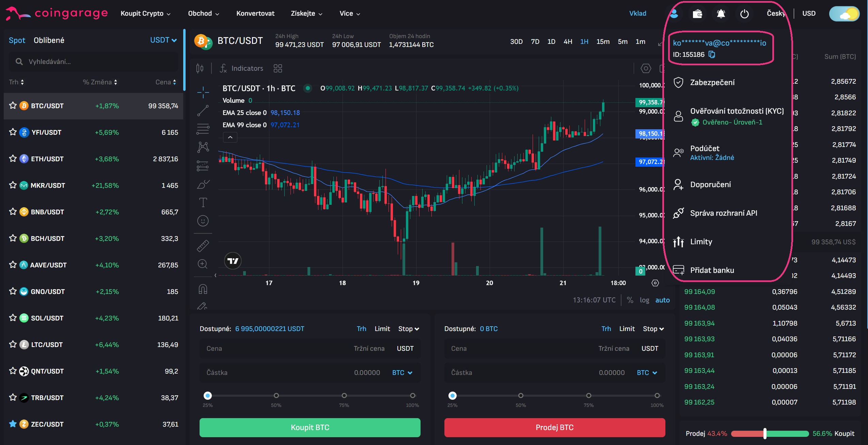Favorite the ZEC/USDT pair star
Screen dimensions: 868x445
[x=13, y=424]
